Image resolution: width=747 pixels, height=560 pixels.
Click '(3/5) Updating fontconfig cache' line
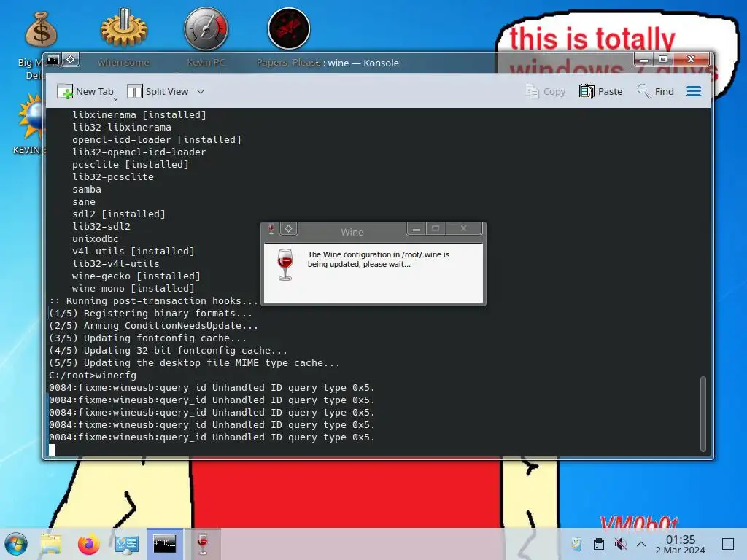pos(147,338)
